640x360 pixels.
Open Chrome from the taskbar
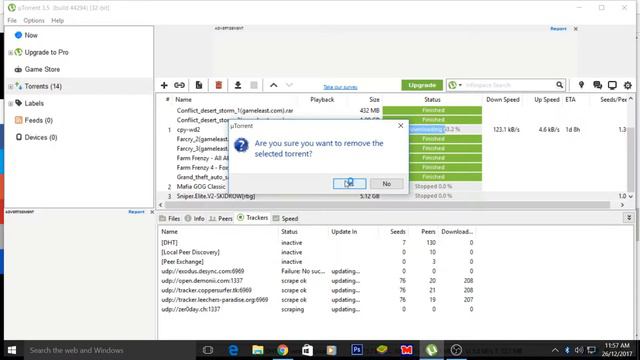point(282,350)
